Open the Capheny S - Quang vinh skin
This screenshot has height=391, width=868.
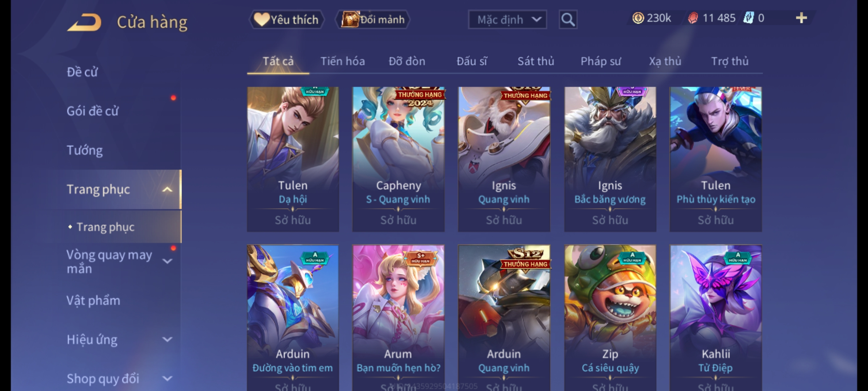click(398, 159)
